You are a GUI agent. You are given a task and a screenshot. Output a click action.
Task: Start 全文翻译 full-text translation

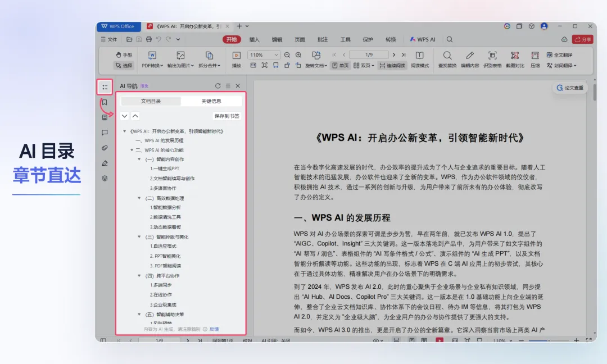click(559, 55)
